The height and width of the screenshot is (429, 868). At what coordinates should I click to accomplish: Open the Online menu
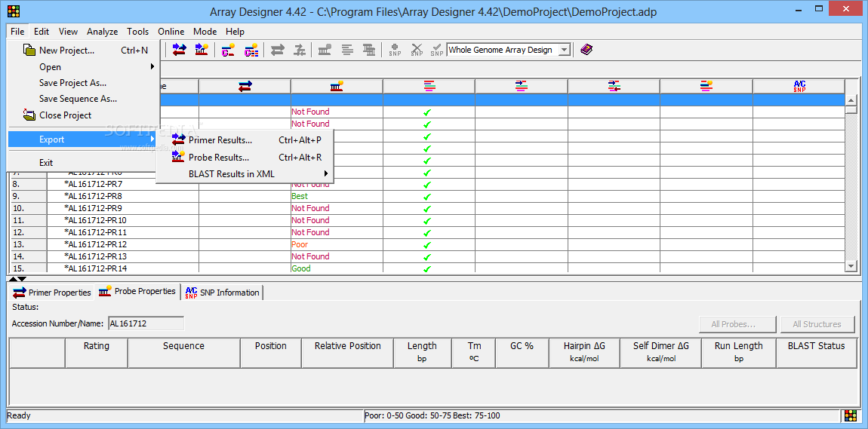171,32
